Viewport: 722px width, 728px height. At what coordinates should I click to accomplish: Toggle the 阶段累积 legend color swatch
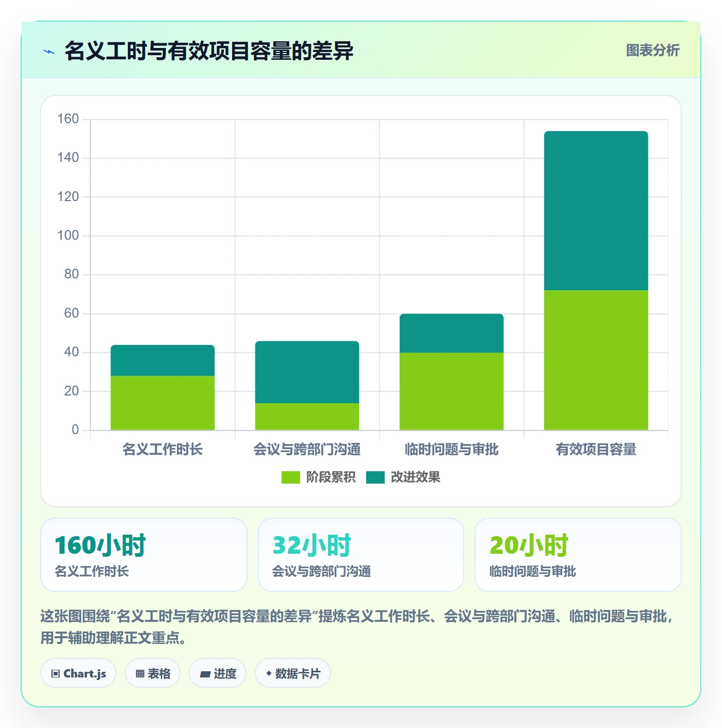tap(290, 477)
